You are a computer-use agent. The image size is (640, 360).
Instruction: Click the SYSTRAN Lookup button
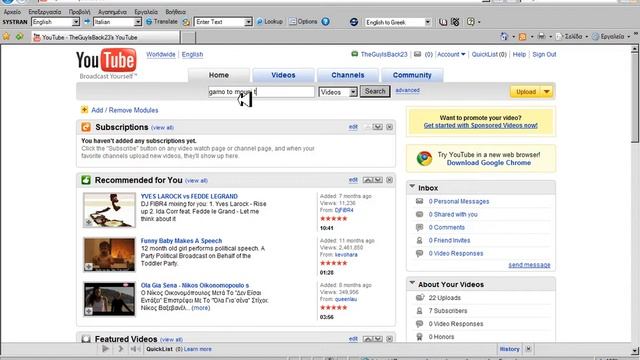pos(269,22)
